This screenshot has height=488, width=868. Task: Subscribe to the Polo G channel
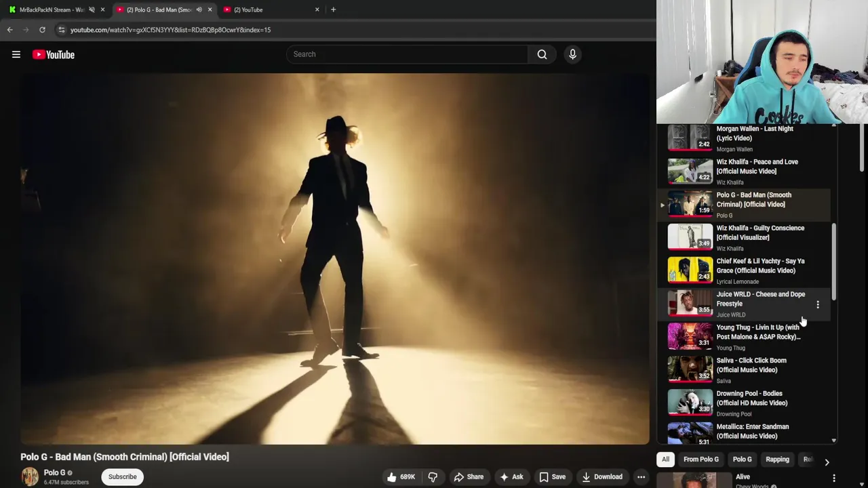(x=123, y=476)
